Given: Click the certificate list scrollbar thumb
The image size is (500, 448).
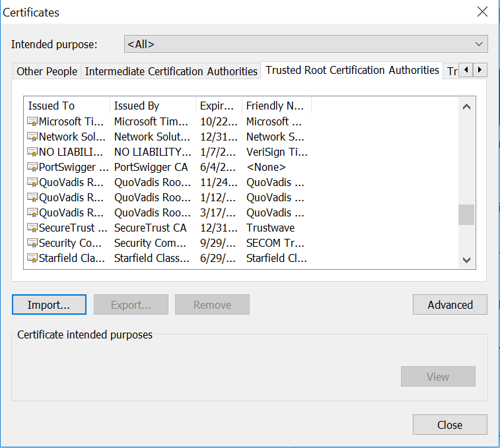Looking at the screenshot, I should pos(466,214).
